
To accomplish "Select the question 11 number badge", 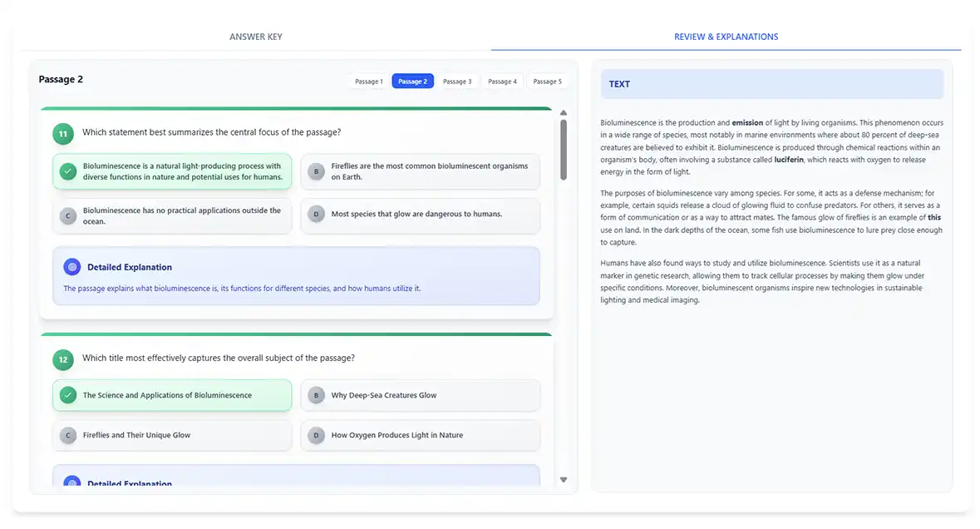I will click(x=62, y=133).
